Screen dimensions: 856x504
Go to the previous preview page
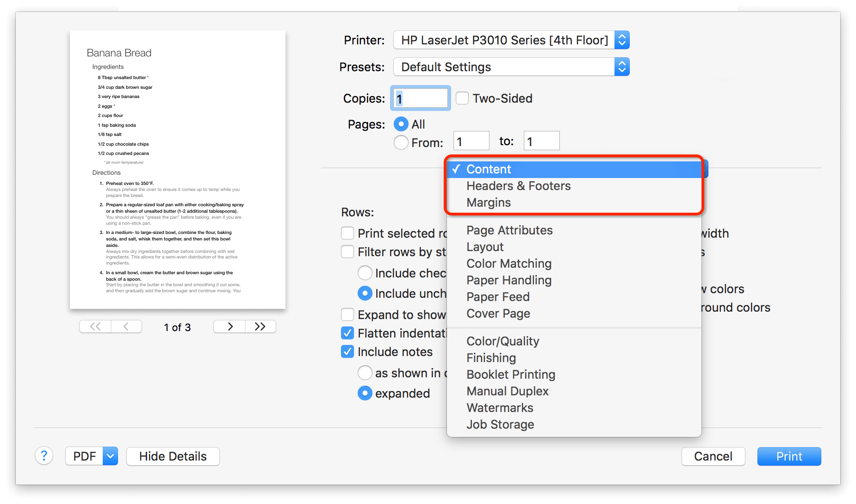click(126, 326)
